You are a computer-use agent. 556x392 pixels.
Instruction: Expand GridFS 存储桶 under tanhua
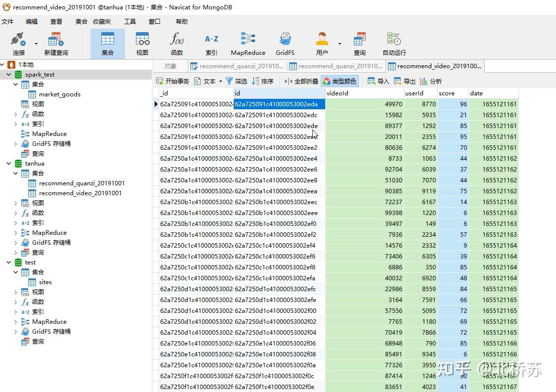click(x=16, y=243)
